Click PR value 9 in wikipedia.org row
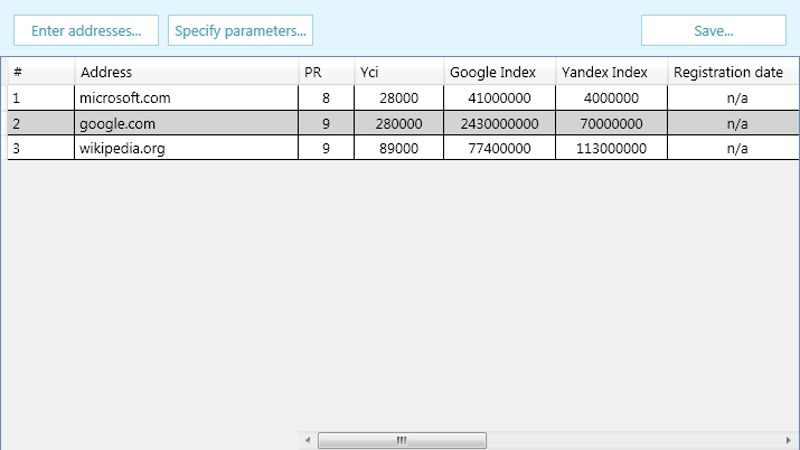800x450 pixels. tap(326, 148)
